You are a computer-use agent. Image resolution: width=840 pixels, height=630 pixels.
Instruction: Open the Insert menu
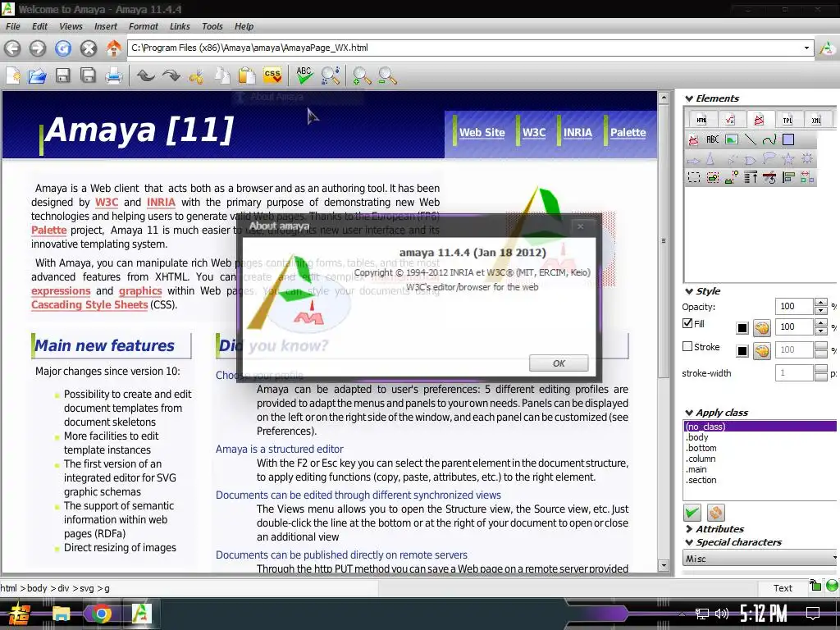[106, 26]
